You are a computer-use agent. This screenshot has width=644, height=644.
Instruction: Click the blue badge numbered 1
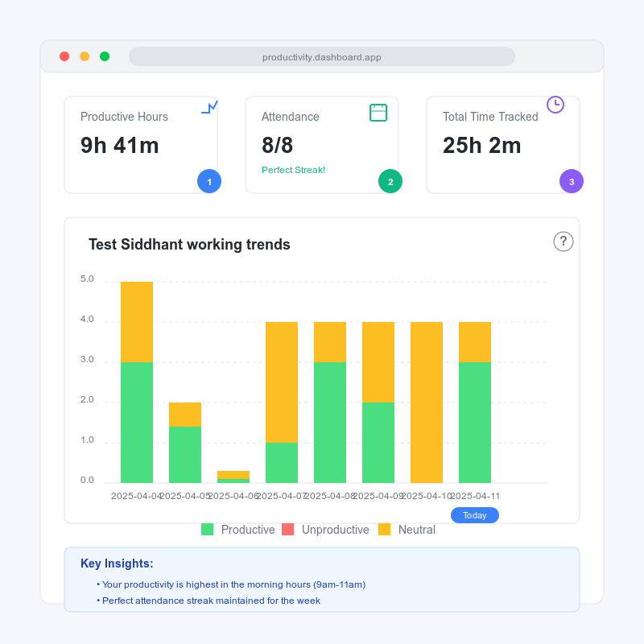click(x=209, y=181)
